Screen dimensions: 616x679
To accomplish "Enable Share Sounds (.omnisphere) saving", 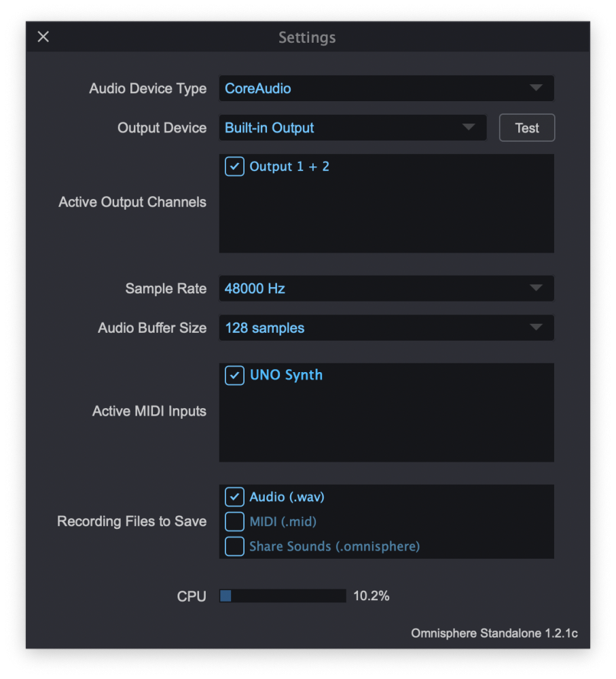I will pos(234,546).
